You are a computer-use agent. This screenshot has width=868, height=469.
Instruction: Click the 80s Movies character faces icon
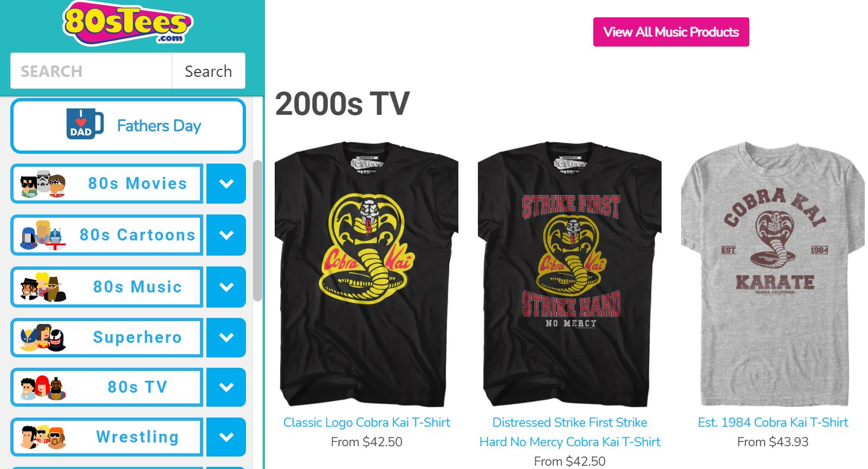pyautogui.click(x=43, y=184)
